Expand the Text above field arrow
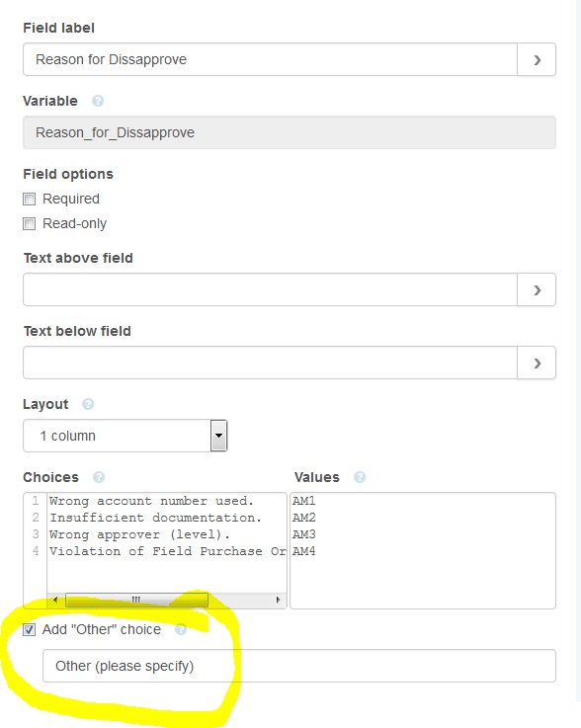581x728 pixels. [x=537, y=289]
